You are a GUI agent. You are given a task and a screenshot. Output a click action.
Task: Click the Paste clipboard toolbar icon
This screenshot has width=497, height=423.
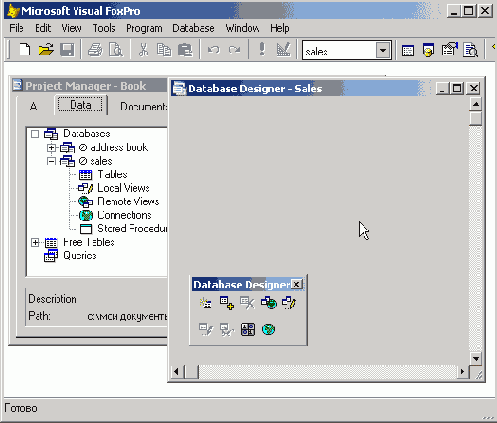point(185,50)
